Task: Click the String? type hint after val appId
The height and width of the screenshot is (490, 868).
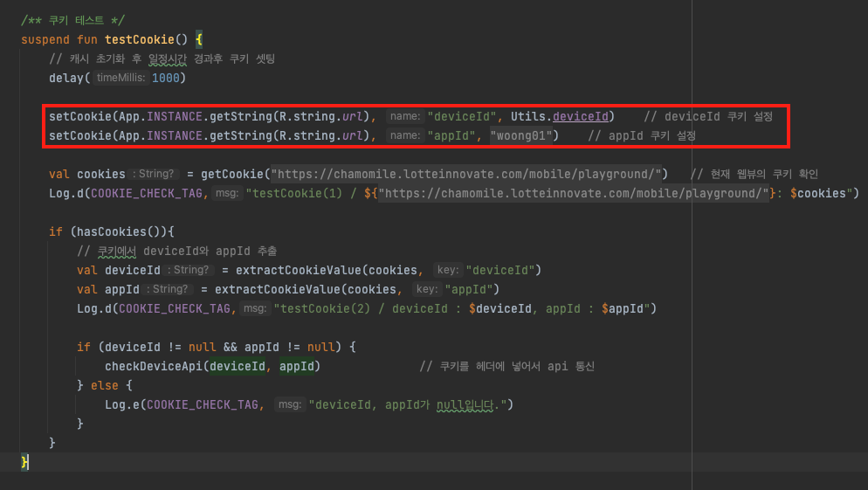Action: point(167,289)
